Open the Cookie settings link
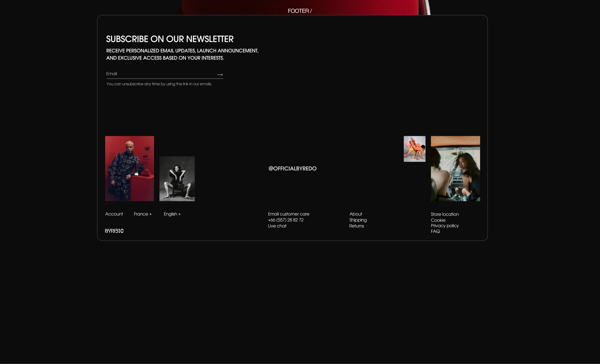Image resolution: width=600 pixels, height=364 pixels. tap(438, 220)
